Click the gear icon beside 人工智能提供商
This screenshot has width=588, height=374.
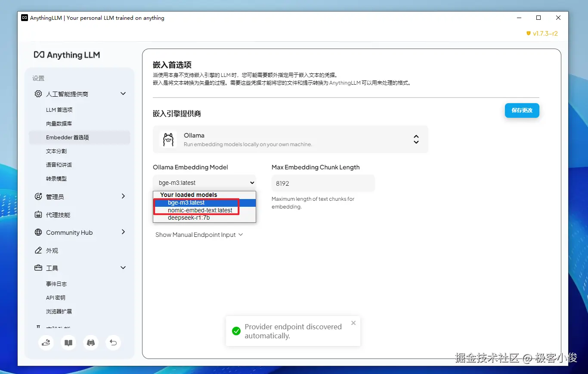(38, 94)
